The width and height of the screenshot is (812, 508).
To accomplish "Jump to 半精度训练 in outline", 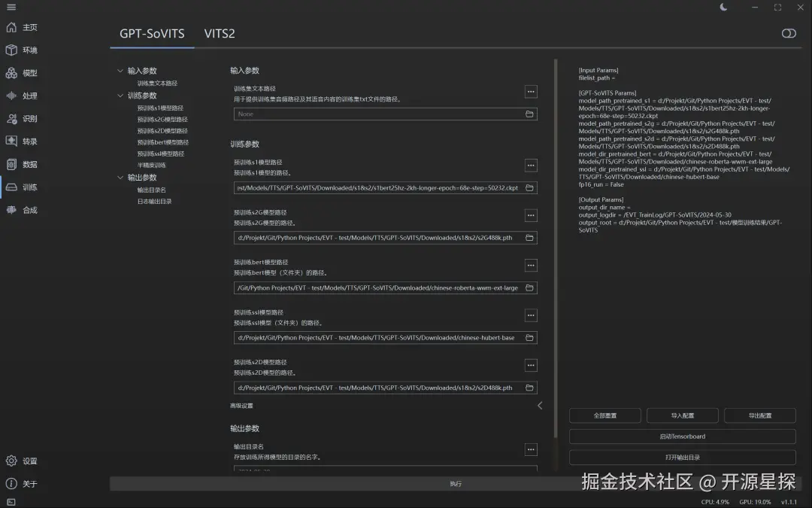I will click(x=151, y=166).
